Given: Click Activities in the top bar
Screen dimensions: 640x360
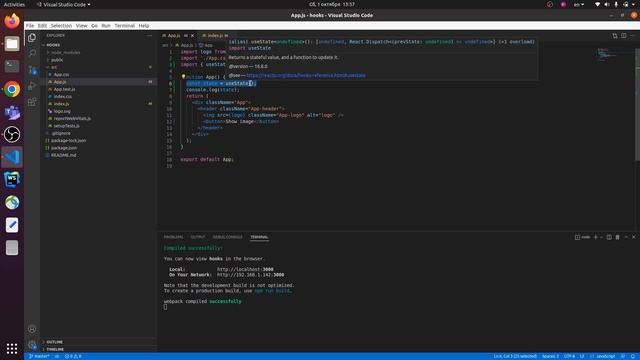Looking at the screenshot, I should [14, 4].
